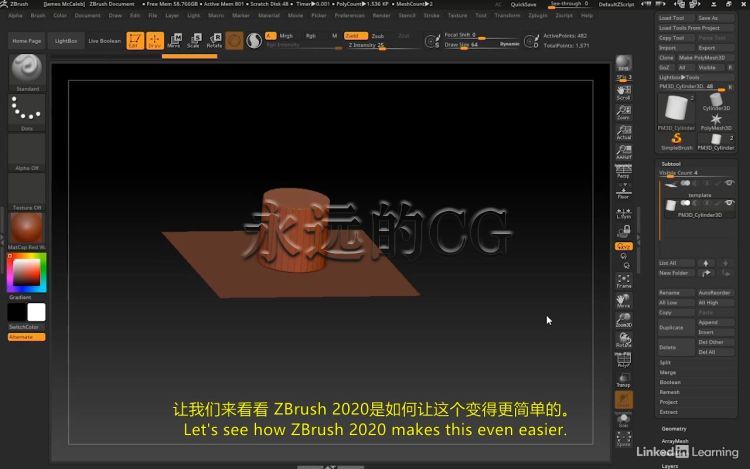Expand the Split section
Viewport: 750px width, 469px height.
665,362
